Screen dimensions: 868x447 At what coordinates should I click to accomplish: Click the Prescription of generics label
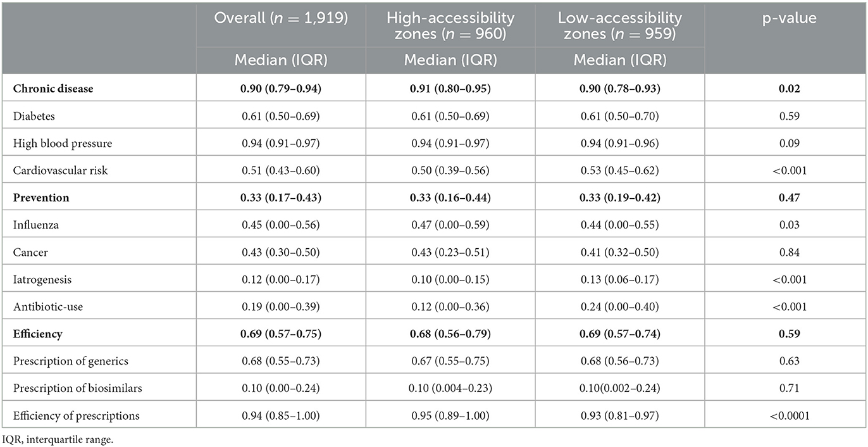[x=70, y=361]
